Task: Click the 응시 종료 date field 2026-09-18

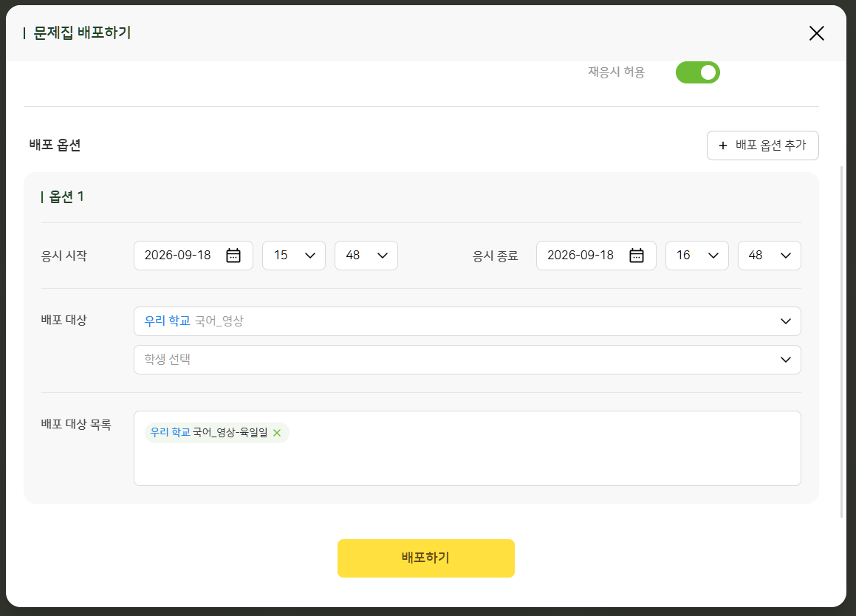Action: [x=596, y=256]
